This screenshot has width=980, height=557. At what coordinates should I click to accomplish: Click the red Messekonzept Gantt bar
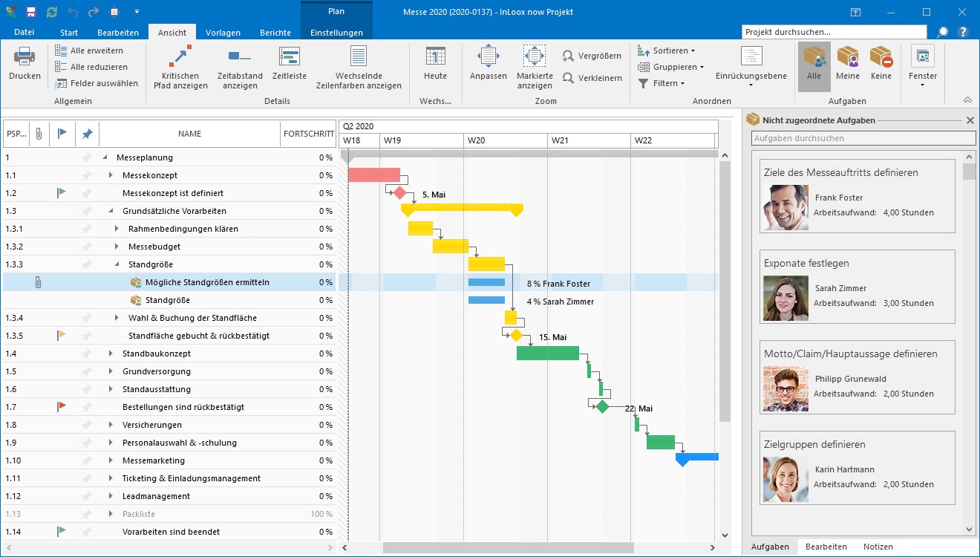(374, 175)
